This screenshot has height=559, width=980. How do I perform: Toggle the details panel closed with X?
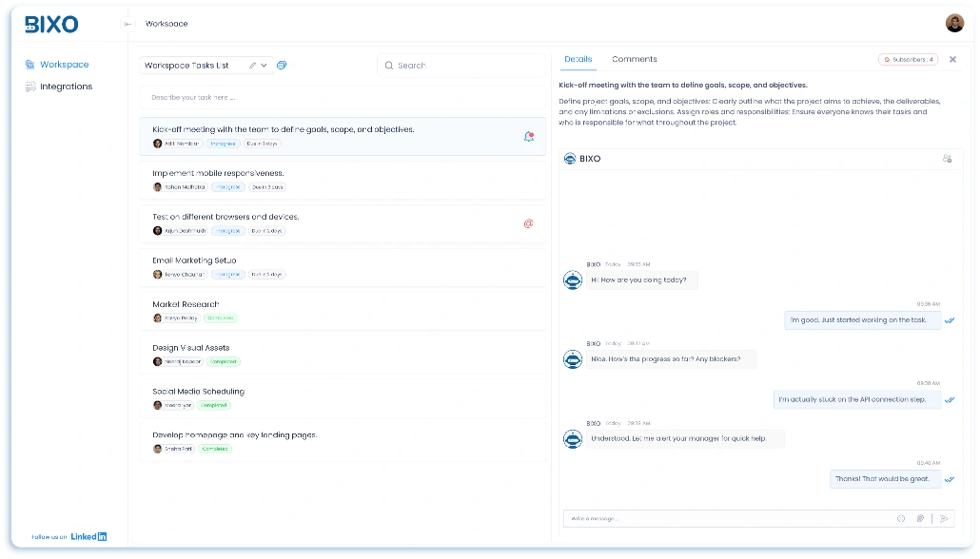(952, 59)
